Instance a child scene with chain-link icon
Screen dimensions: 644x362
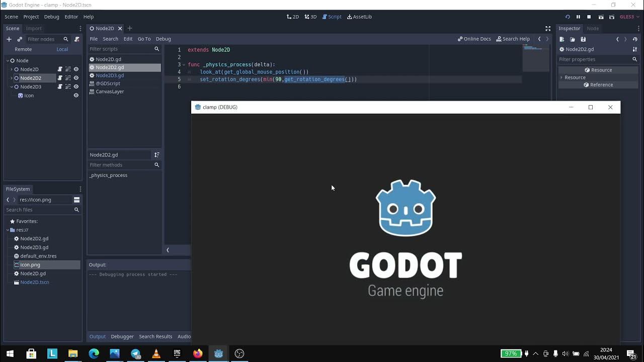[x=20, y=39]
